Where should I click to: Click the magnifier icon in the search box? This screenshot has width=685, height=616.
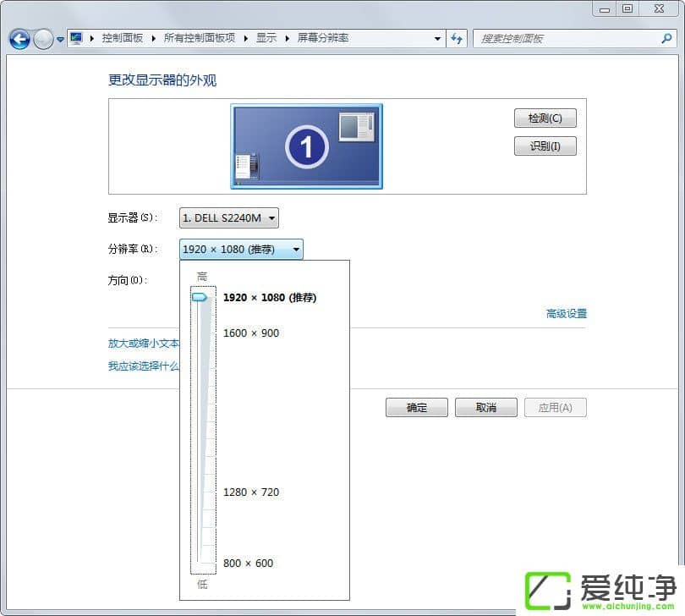point(666,38)
